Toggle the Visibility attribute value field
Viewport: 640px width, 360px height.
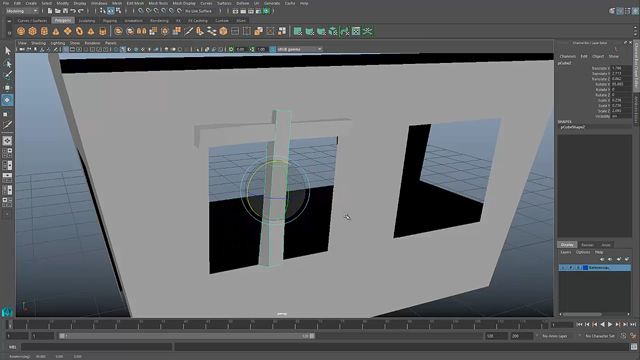[620, 116]
